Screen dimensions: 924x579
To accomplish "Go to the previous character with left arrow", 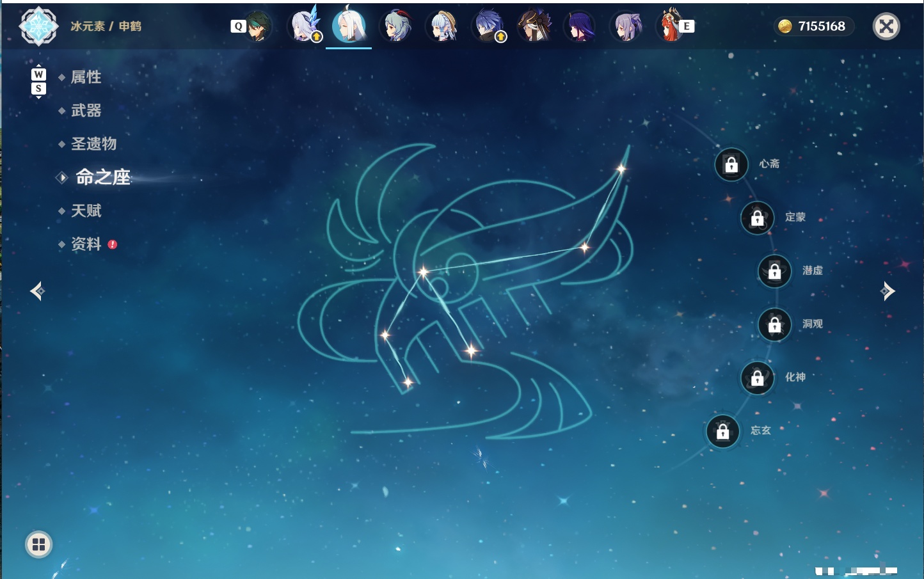I will 37,291.
